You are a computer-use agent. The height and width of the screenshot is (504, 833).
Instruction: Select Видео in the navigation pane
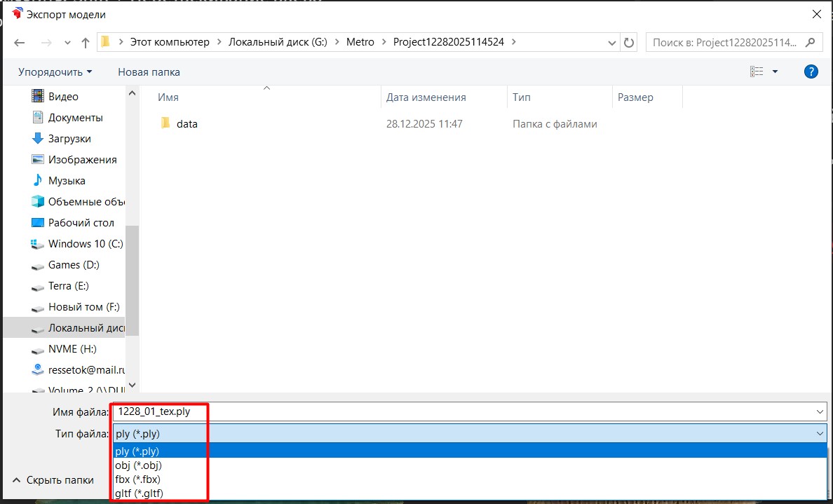63,96
